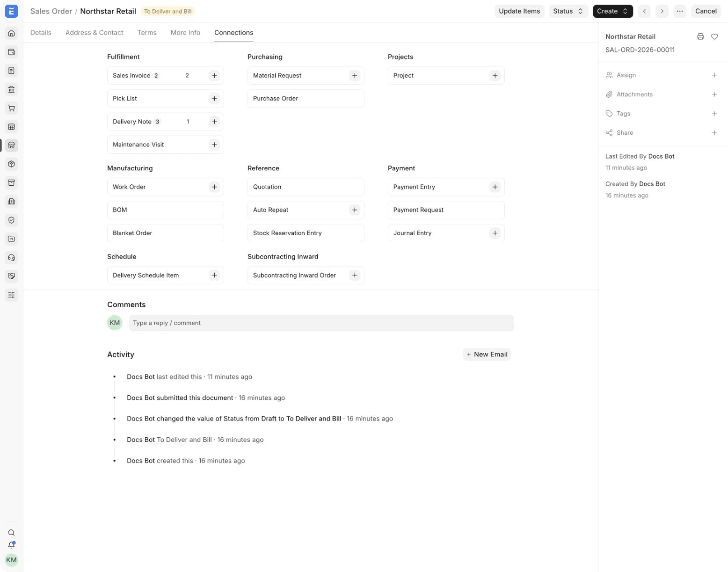Go to next document arrow
The image size is (728, 572).
coord(662,11)
